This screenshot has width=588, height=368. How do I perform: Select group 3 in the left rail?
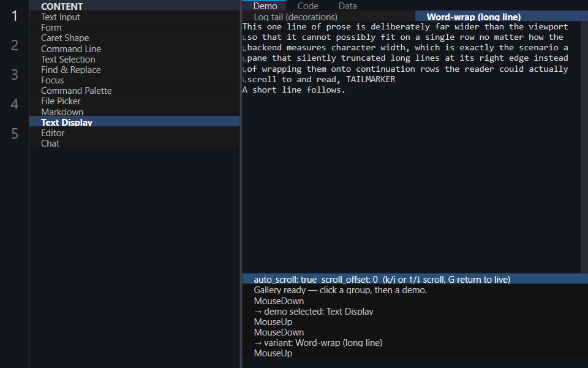[15, 74]
